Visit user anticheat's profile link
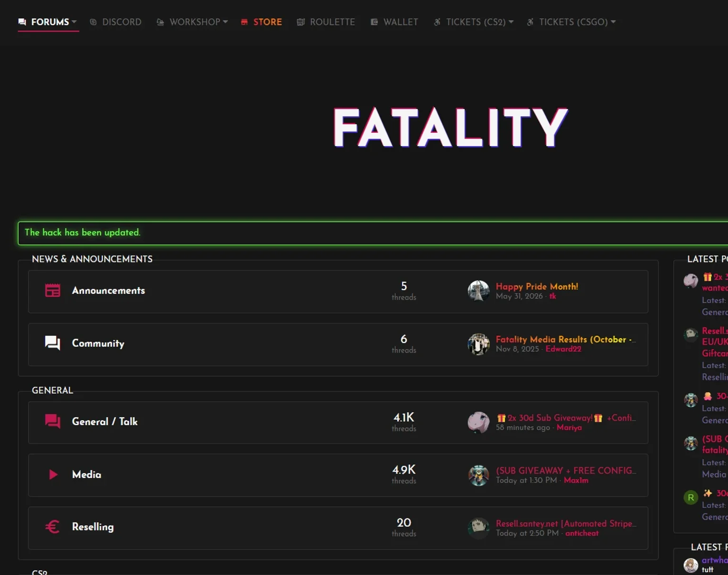 point(582,533)
